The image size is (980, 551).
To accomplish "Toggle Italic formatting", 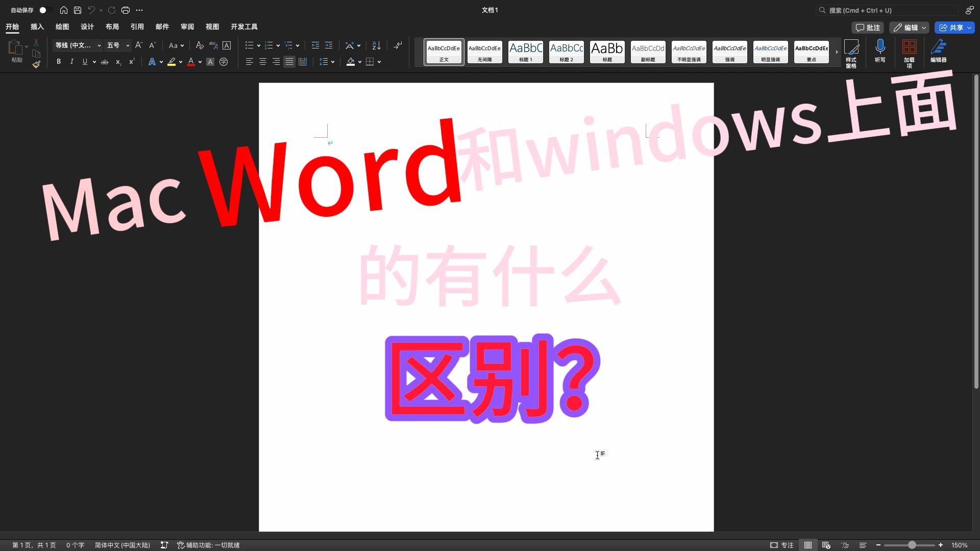I will pos(71,62).
